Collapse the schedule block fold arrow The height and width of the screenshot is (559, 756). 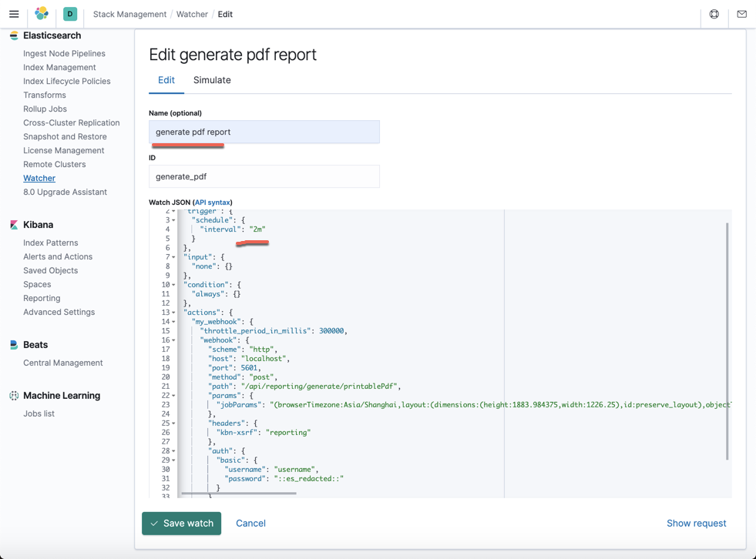pos(174,220)
